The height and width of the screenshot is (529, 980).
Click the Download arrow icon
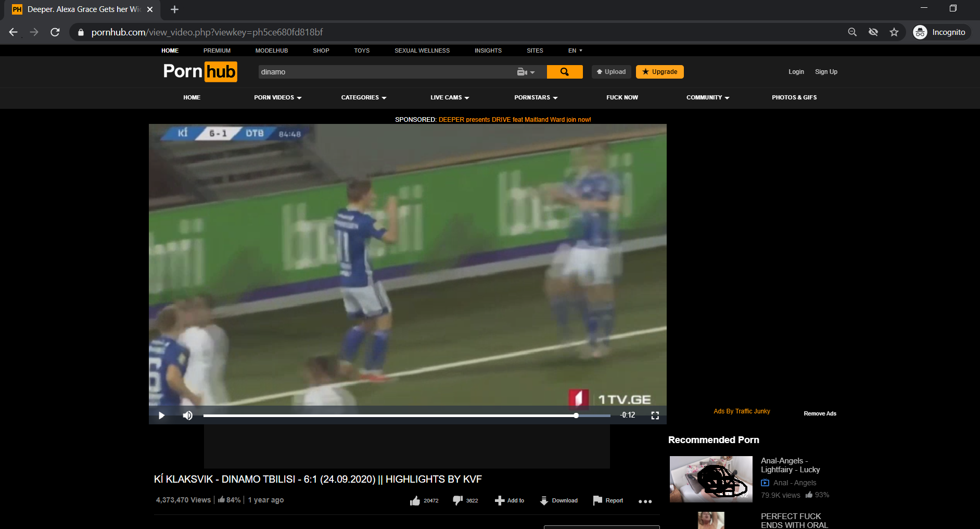point(544,501)
